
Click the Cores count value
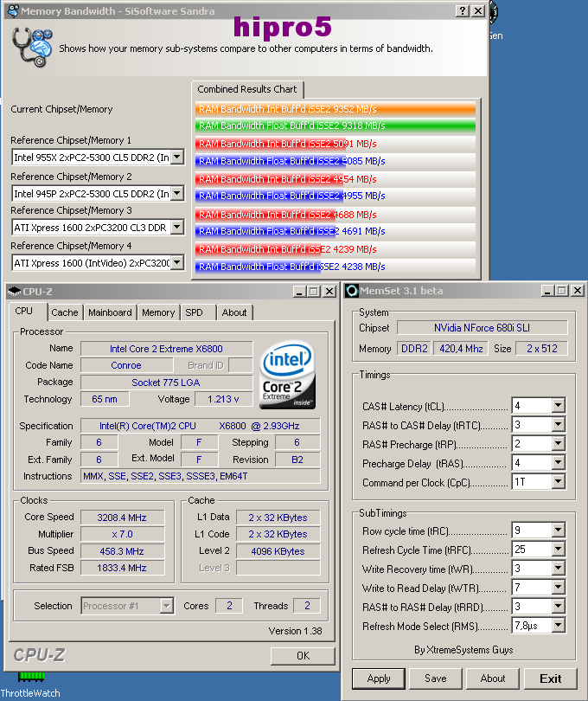click(229, 606)
